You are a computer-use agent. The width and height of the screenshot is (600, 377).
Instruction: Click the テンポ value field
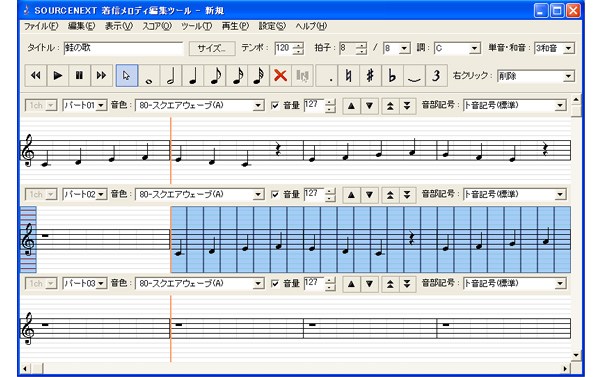tap(284, 48)
